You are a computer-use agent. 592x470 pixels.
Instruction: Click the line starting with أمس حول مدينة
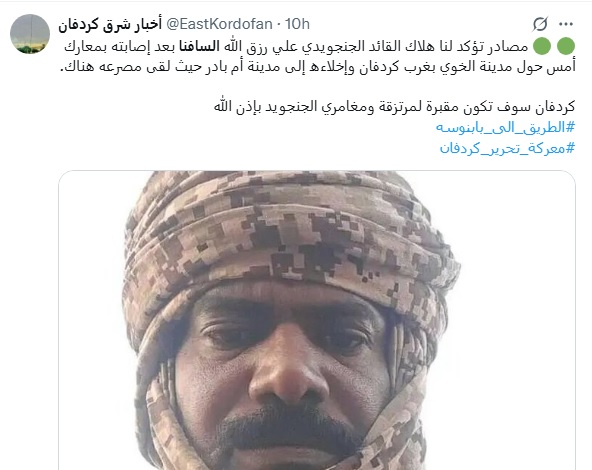click(318, 67)
